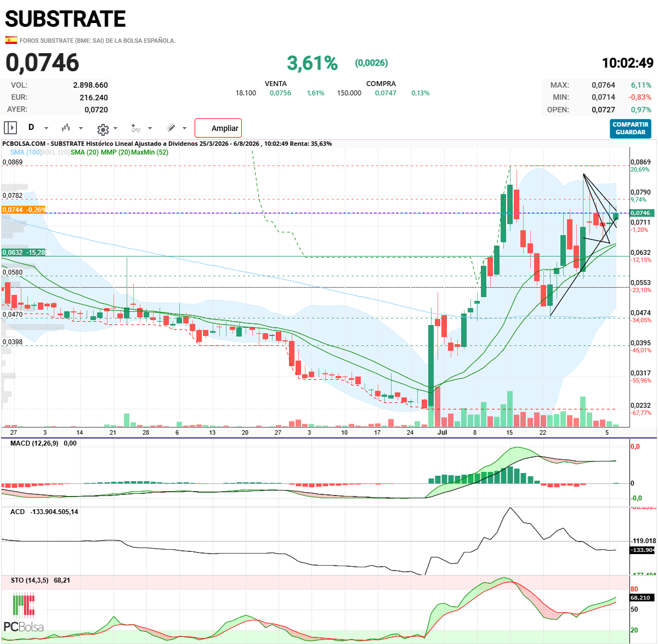Select the candlestick chart type icon

click(66, 128)
